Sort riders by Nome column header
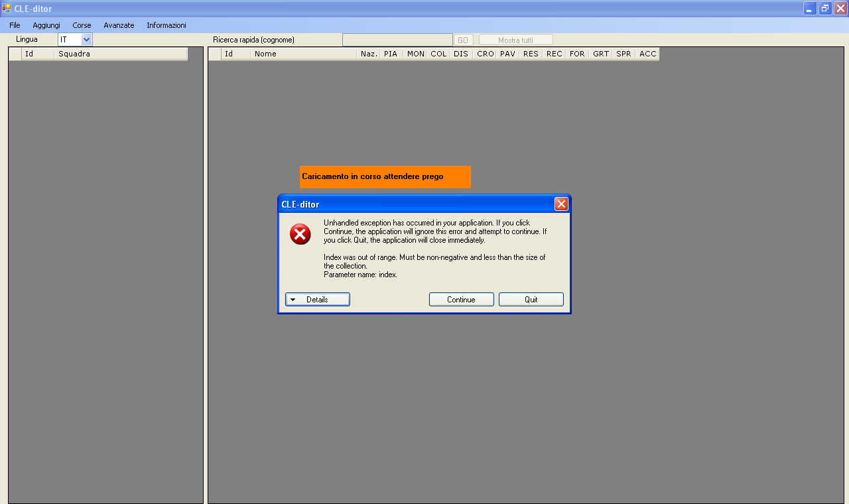Screen dimensions: 849x504 coord(303,54)
